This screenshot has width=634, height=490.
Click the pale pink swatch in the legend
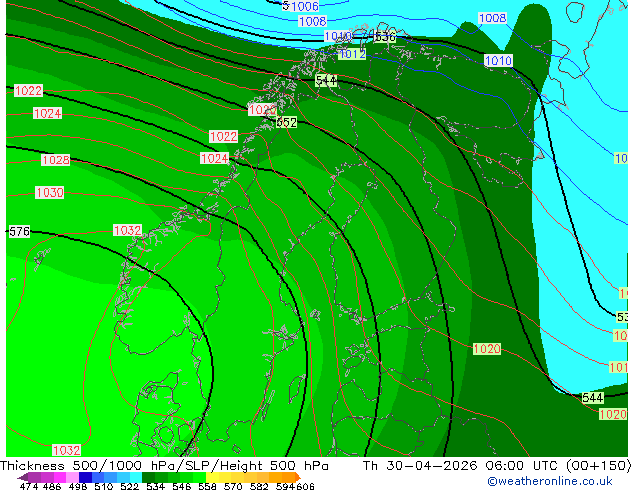tap(72, 477)
